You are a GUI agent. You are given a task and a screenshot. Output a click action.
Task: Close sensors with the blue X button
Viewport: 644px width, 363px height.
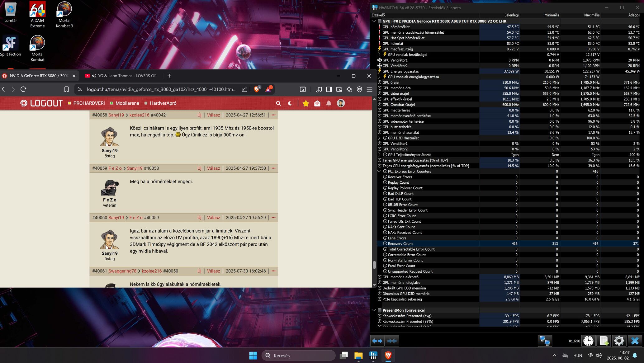(x=635, y=341)
